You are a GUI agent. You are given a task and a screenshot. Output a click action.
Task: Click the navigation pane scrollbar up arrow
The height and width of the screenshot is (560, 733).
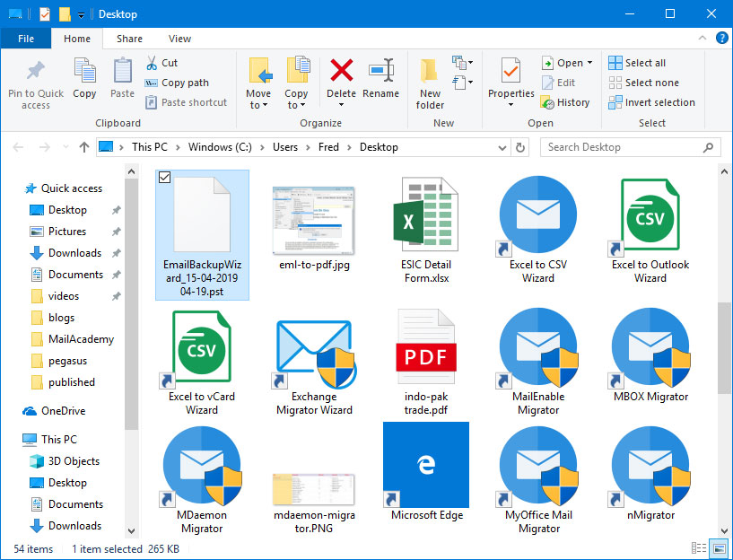click(131, 171)
